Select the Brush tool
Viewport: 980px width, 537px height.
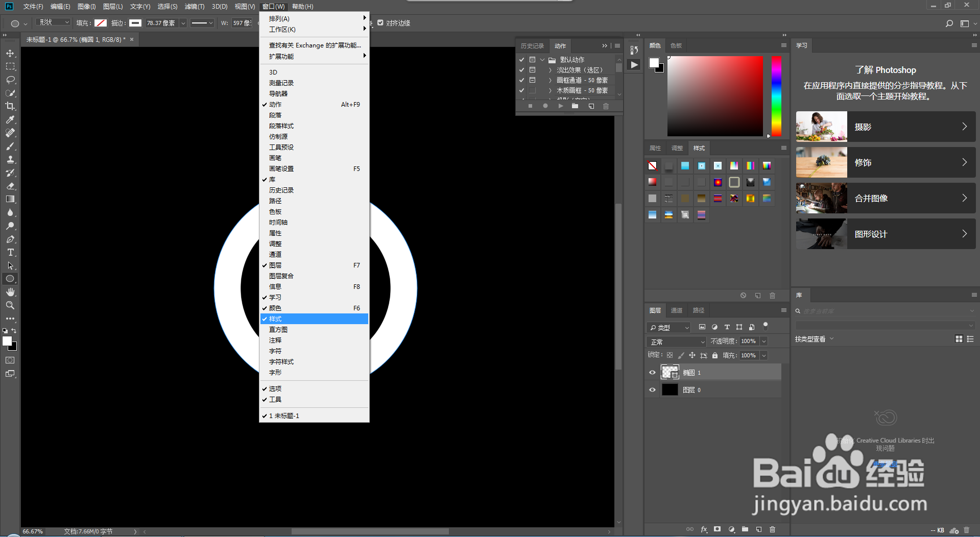coord(10,146)
